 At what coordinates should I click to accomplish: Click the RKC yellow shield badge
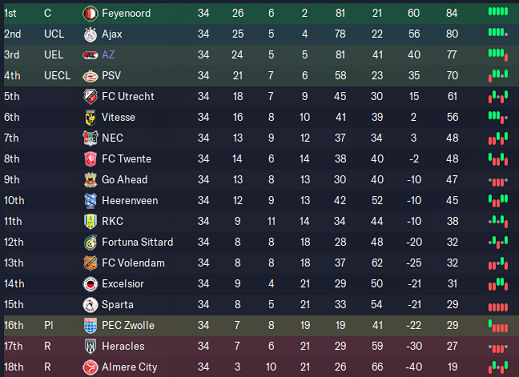click(90, 221)
